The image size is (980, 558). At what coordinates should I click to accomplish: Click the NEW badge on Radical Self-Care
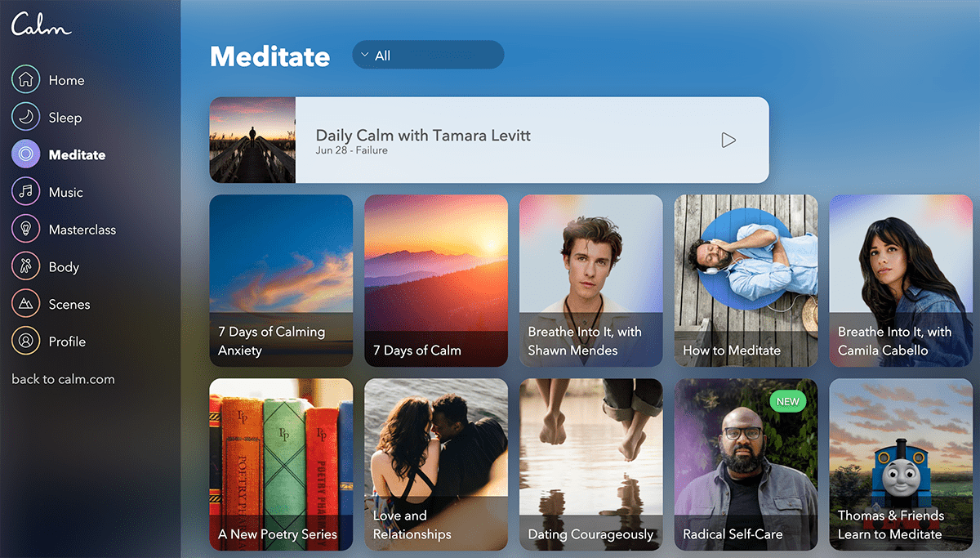click(x=787, y=401)
